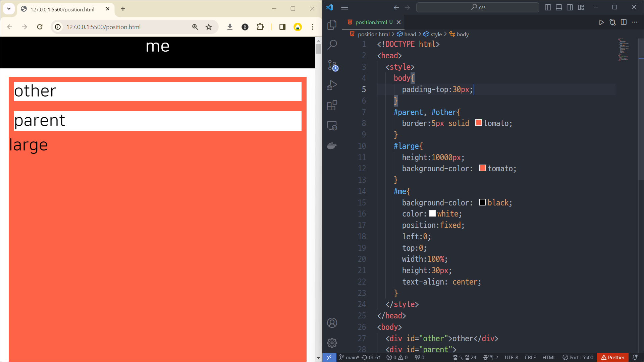The image size is (644, 362).
Task: Open the Extensions view
Action: click(332, 105)
